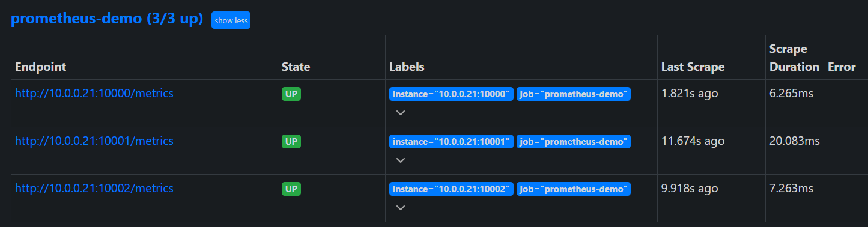The image size is (868, 227).
Task: Select the instance="10.0.0.21:10001" label badge
Action: [452, 142]
